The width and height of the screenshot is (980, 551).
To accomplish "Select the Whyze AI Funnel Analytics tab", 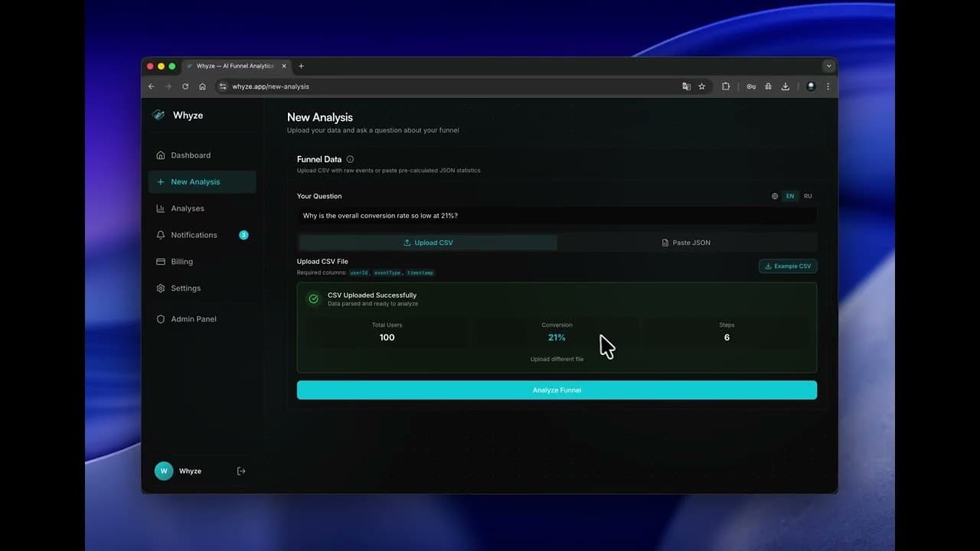I will click(230, 66).
